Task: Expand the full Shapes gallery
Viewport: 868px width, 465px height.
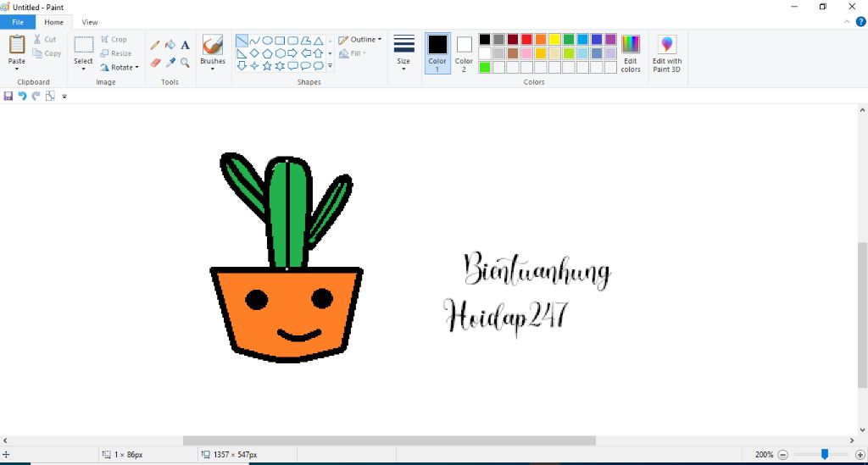Action: click(x=330, y=66)
